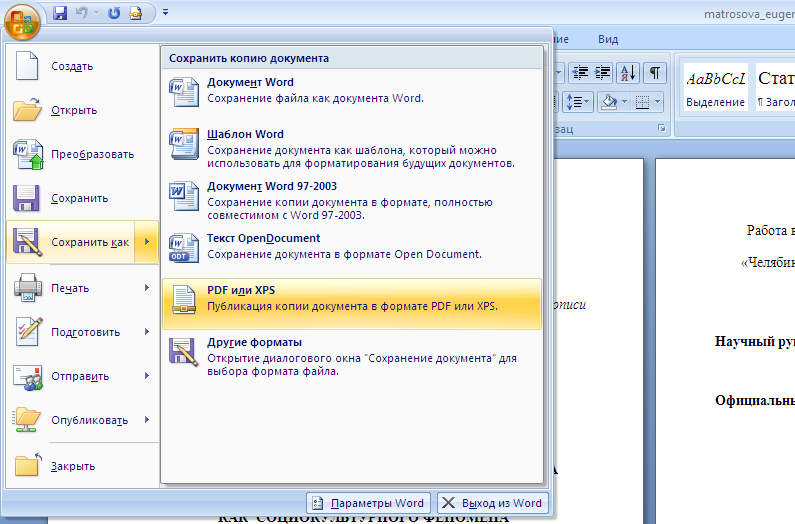Open the paragraph dialog launcher
This screenshot has height=524, width=795.
pos(662,128)
